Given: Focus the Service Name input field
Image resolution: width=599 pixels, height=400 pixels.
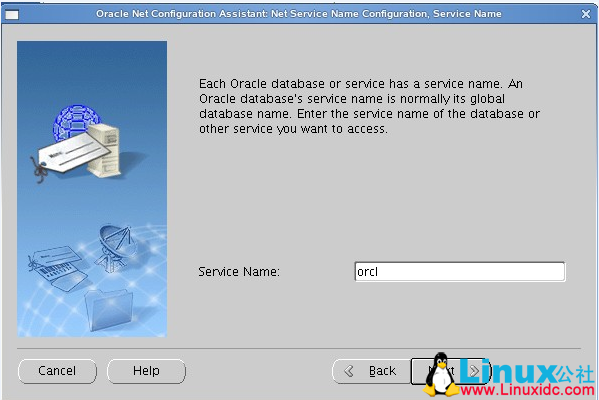Looking at the screenshot, I should click(x=460, y=272).
